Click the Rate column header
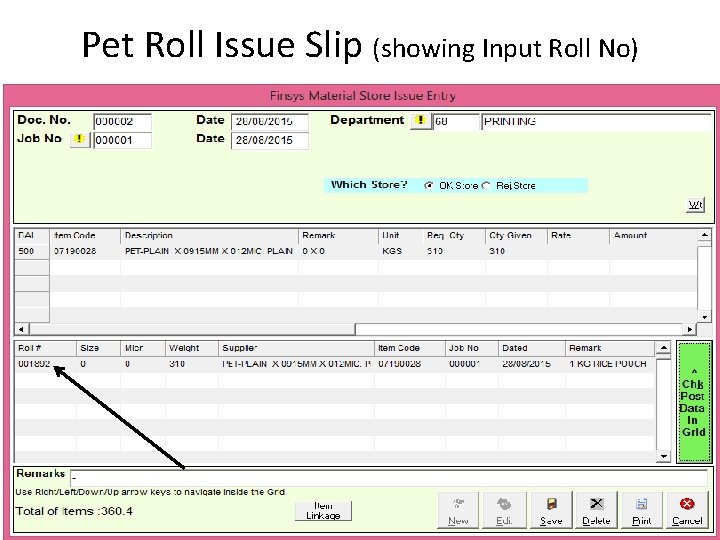Screen dimensions: 720x540 click(578, 235)
